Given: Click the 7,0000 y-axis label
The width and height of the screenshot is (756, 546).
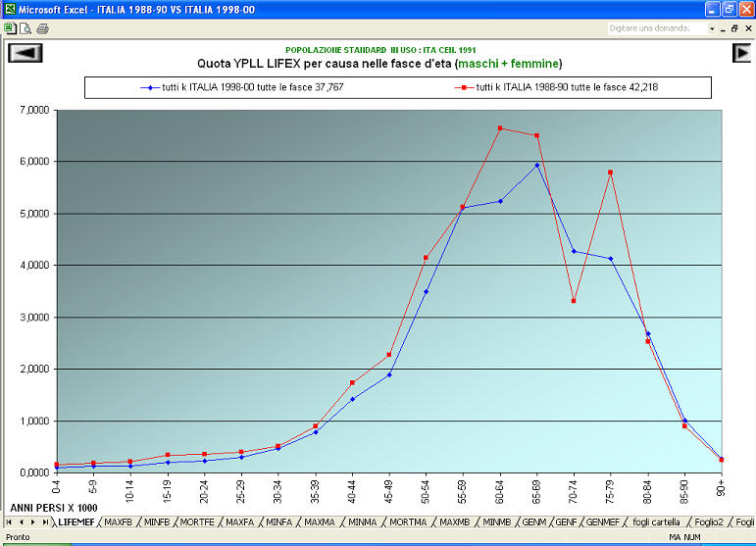Looking at the screenshot, I should coord(34,110).
